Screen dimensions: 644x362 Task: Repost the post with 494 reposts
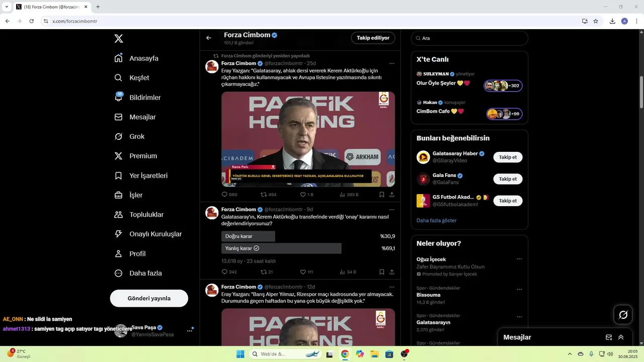(x=268, y=195)
